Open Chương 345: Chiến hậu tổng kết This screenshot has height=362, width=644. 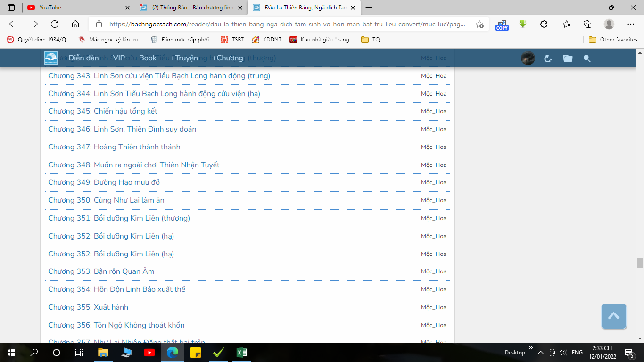pos(103,111)
